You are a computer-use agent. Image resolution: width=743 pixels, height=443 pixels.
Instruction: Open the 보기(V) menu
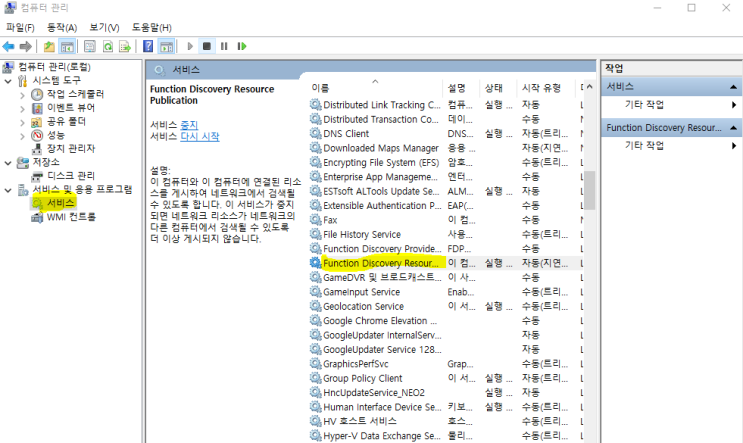point(104,27)
